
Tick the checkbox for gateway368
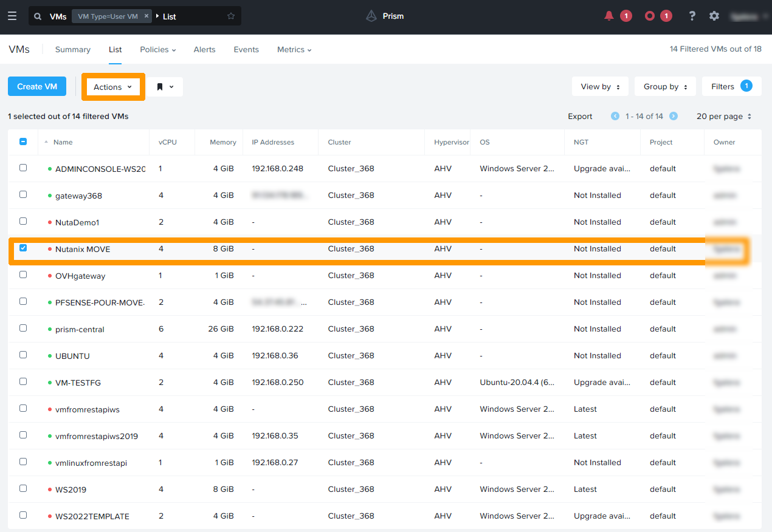tap(23, 194)
